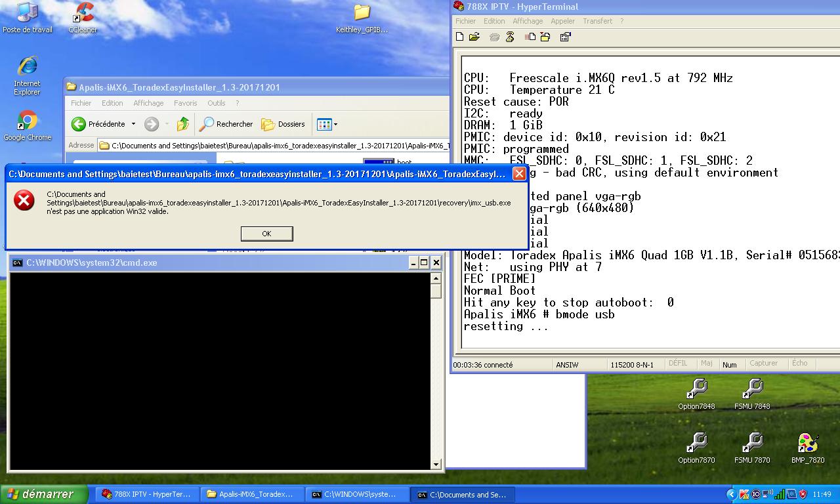Click red security shield tray icon

click(x=803, y=494)
